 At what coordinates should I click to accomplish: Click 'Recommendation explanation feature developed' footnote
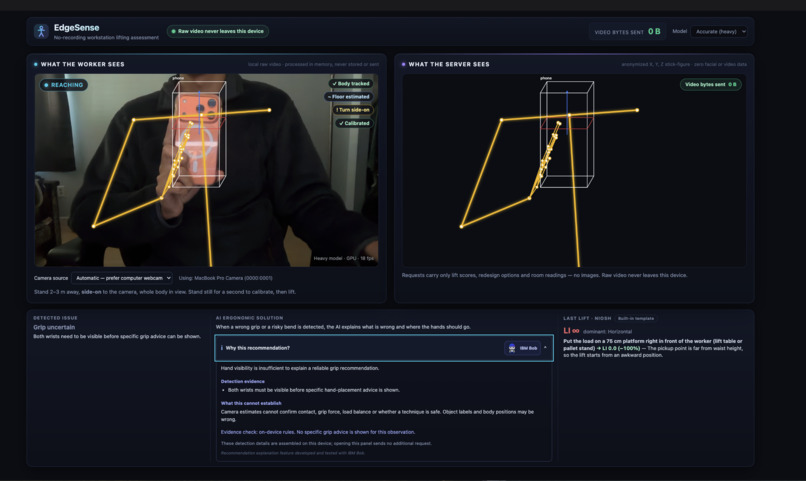click(292, 453)
